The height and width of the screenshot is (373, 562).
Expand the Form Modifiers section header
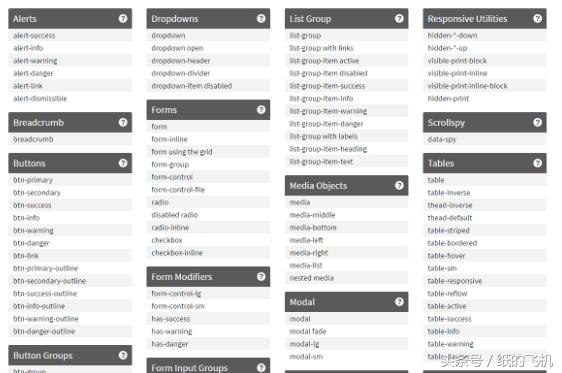point(208,277)
